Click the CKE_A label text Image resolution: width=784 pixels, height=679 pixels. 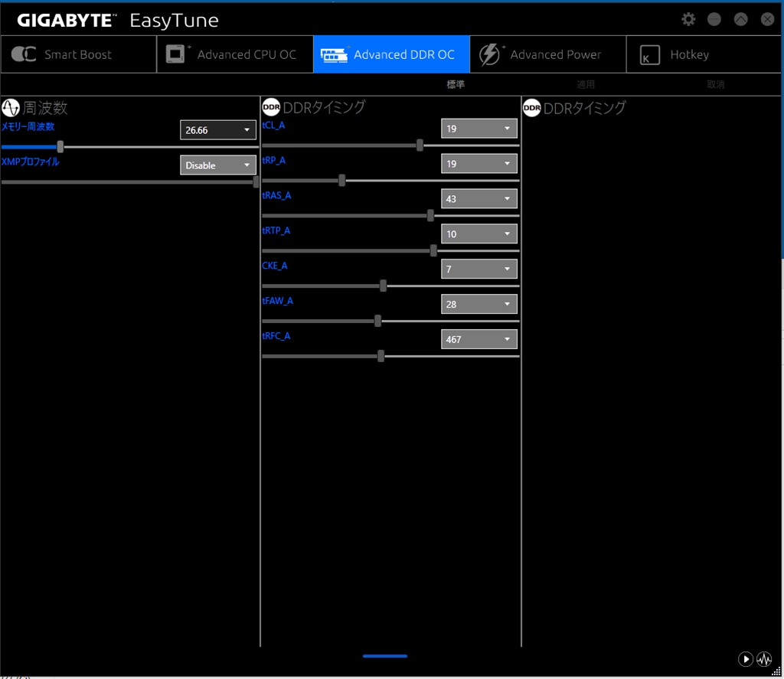(x=275, y=266)
